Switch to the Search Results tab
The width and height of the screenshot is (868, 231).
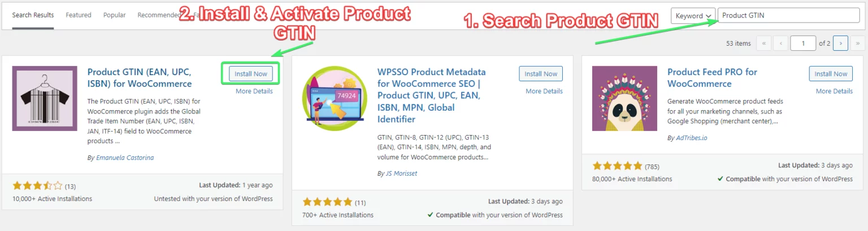point(33,15)
